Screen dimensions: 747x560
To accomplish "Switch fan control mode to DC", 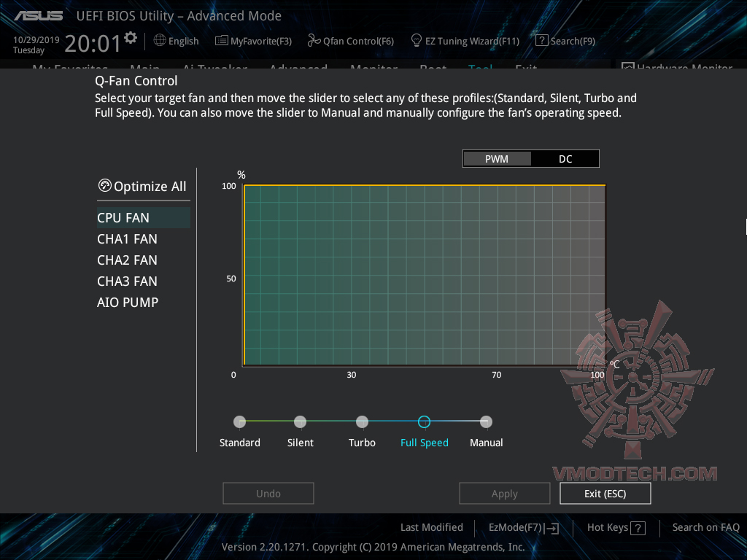I will click(565, 158).
